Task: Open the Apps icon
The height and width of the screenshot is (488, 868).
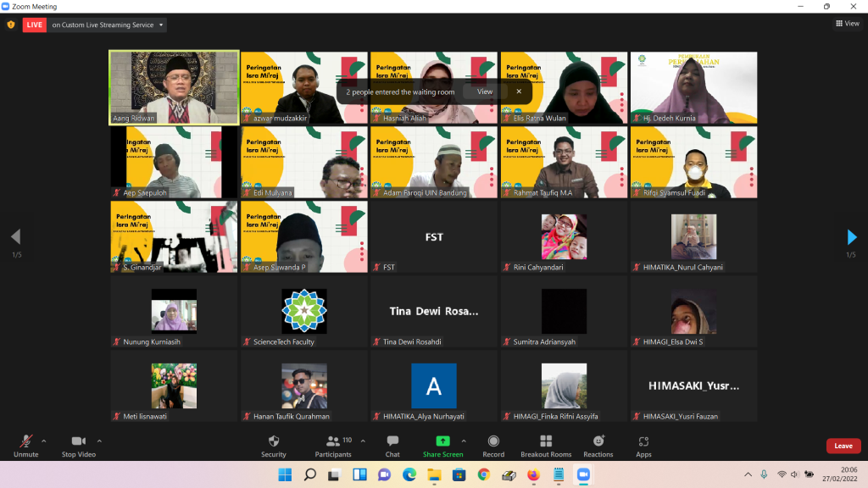Action: tap(643, 442)
